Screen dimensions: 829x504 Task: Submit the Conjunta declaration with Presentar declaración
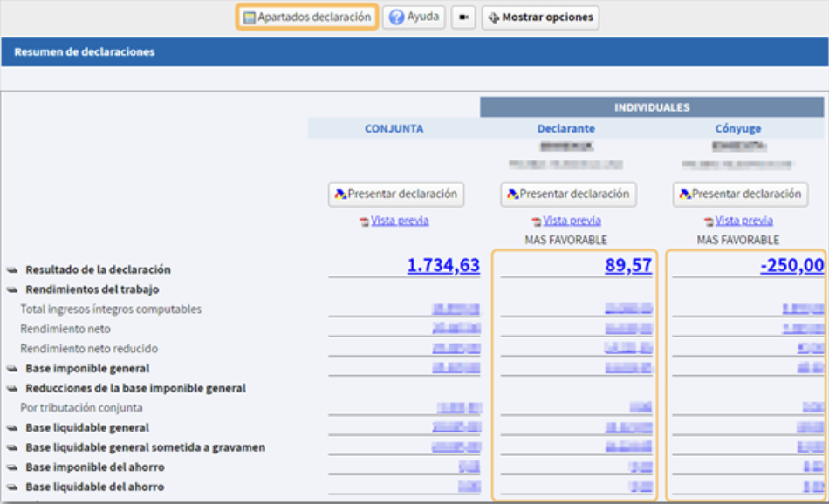click(x=396, y=194)
